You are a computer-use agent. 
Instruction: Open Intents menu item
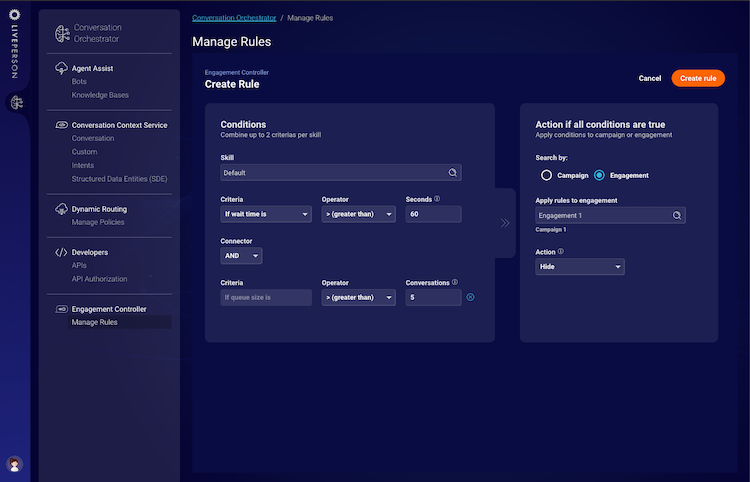(x=83, y=165)
